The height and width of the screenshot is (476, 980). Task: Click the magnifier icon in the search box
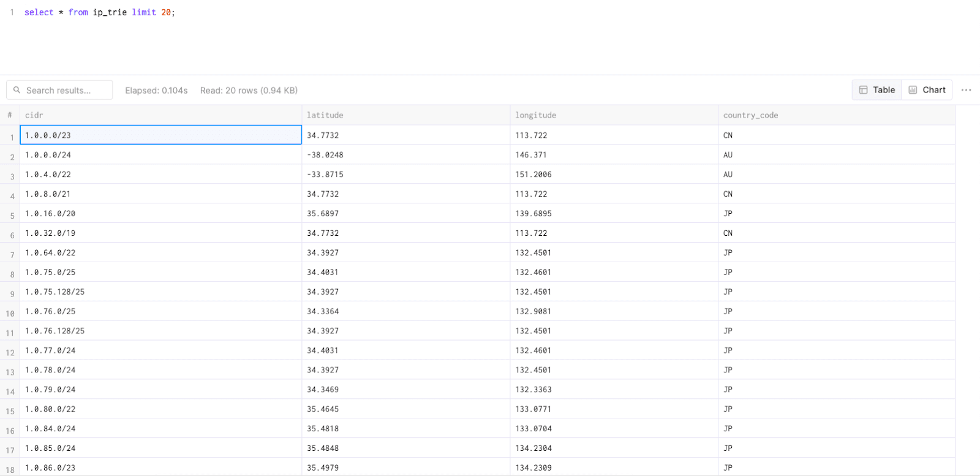(17, 90)
